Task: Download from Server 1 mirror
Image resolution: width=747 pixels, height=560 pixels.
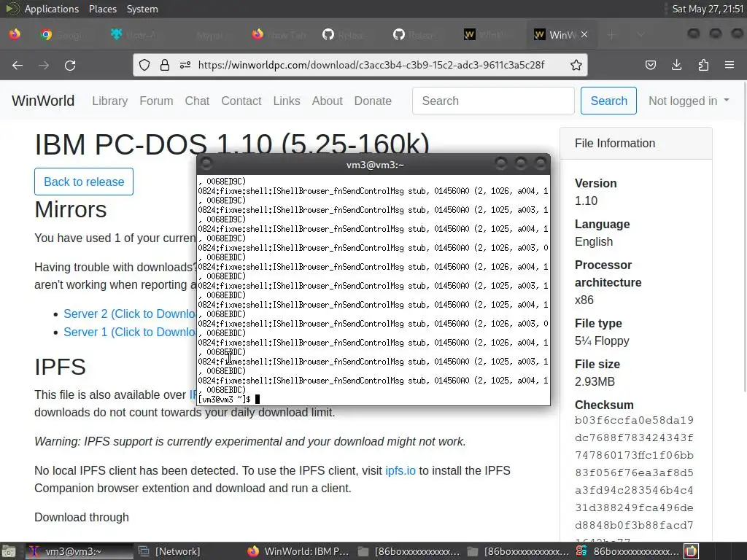Action: (x=130, y=332)
